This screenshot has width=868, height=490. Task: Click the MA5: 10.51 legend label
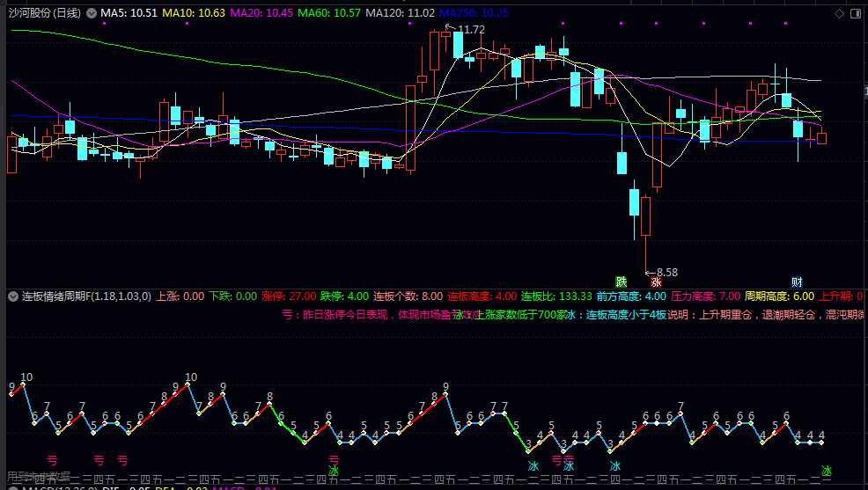129,13
